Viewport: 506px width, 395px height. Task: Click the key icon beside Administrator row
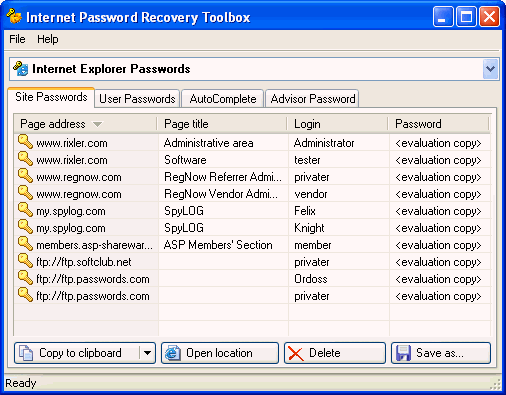25,142
